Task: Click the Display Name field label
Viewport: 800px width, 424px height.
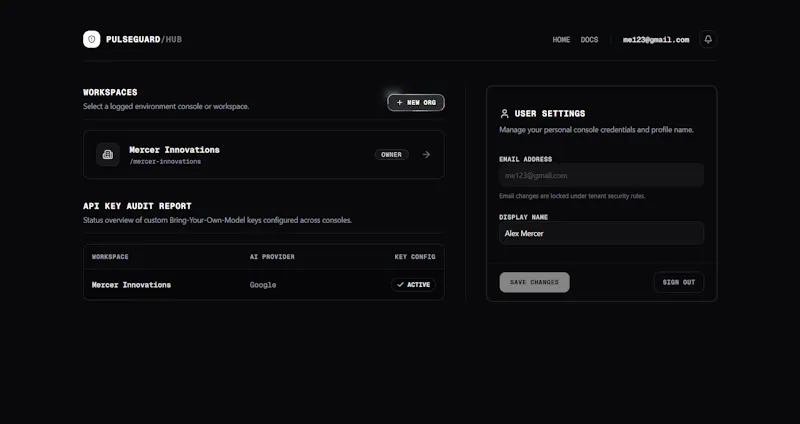Action: point(523,217)
